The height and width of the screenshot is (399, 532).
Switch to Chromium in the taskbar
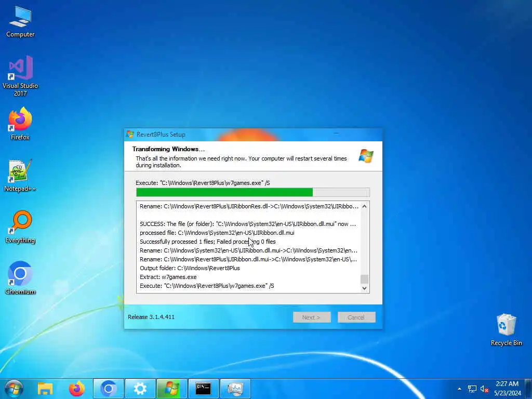109,389
